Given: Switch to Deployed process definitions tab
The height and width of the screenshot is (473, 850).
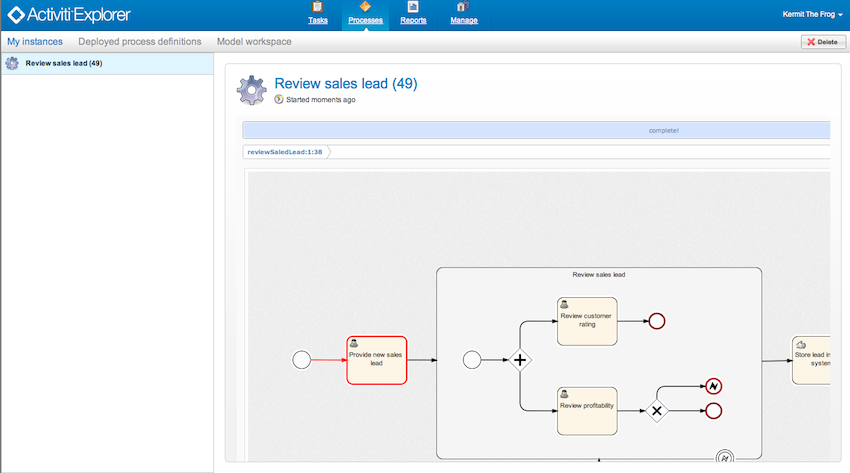Looking at the screenshot, I should [139, 42].
